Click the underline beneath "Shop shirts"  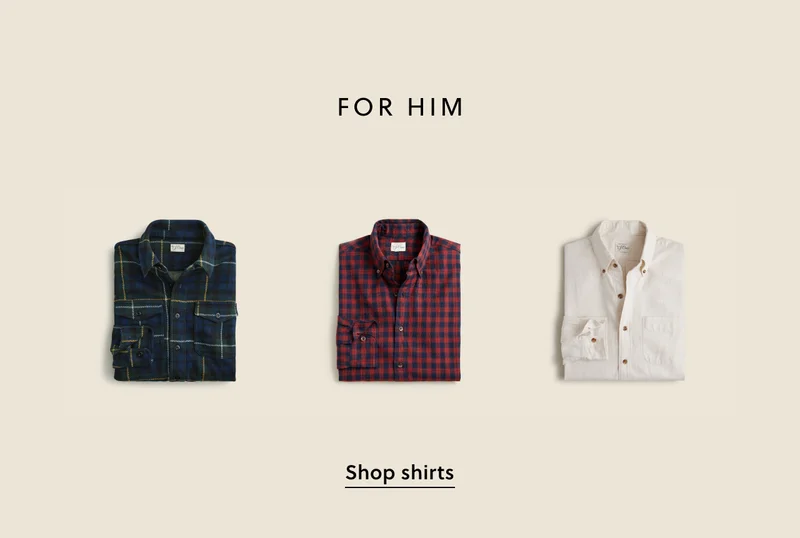(x=399, y=487)
